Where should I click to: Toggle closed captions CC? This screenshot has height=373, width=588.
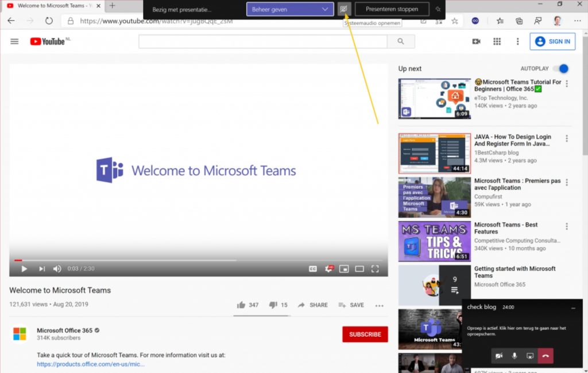[313, 268]
